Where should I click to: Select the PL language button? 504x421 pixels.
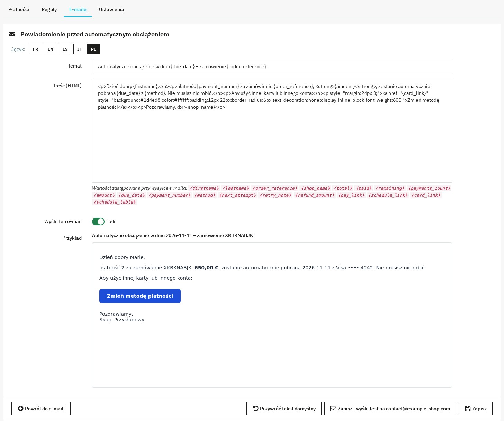93,49
